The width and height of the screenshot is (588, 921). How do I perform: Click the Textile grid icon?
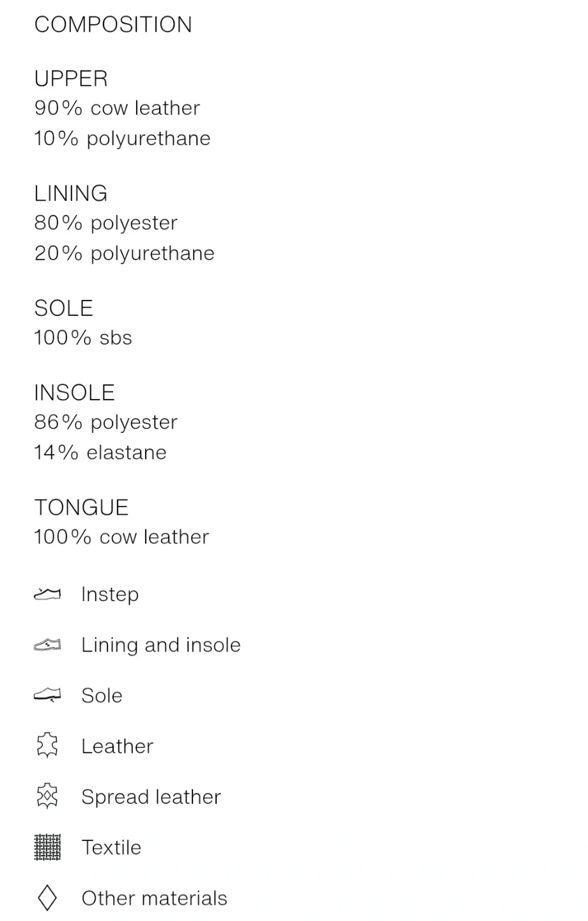[47, 847]
